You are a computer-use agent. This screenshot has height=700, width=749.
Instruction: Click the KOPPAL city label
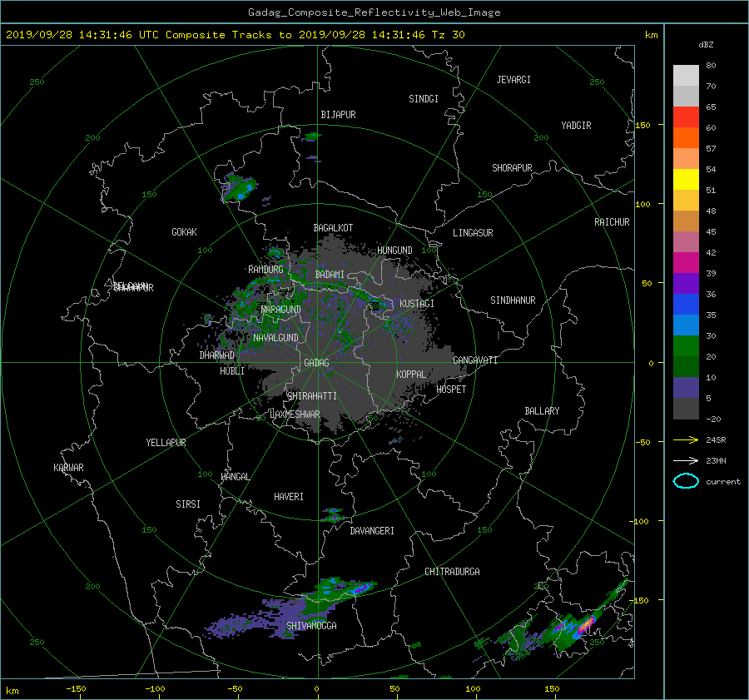(x=411, y=374)
